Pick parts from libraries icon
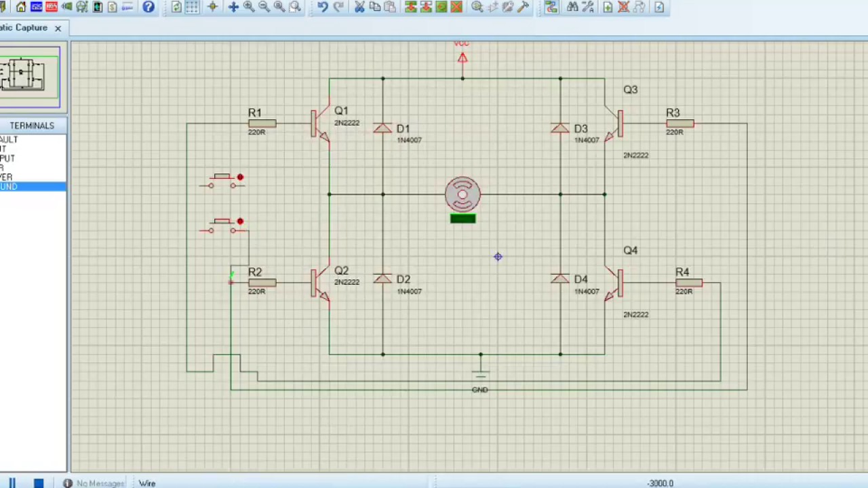Viewport: 868px width, 488px height. tap(477, 7)
